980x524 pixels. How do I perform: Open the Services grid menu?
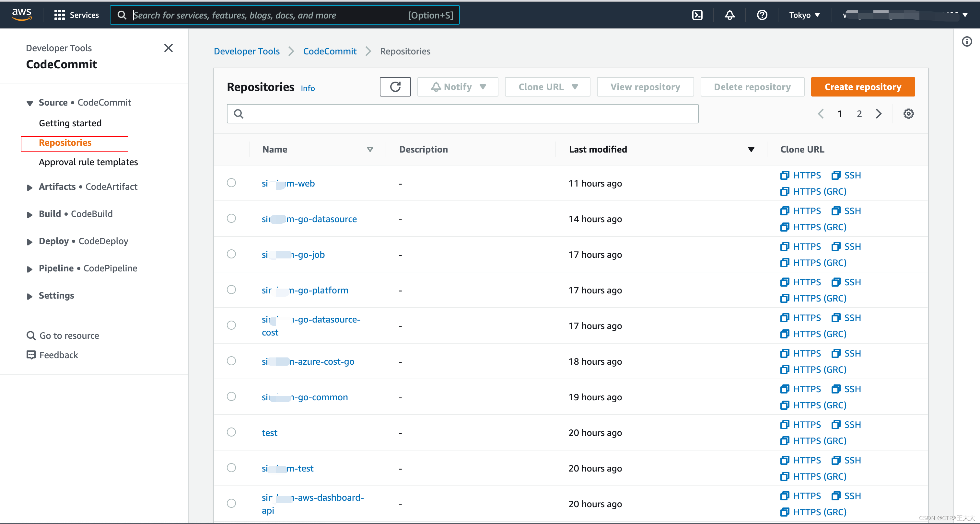point(76,15)
